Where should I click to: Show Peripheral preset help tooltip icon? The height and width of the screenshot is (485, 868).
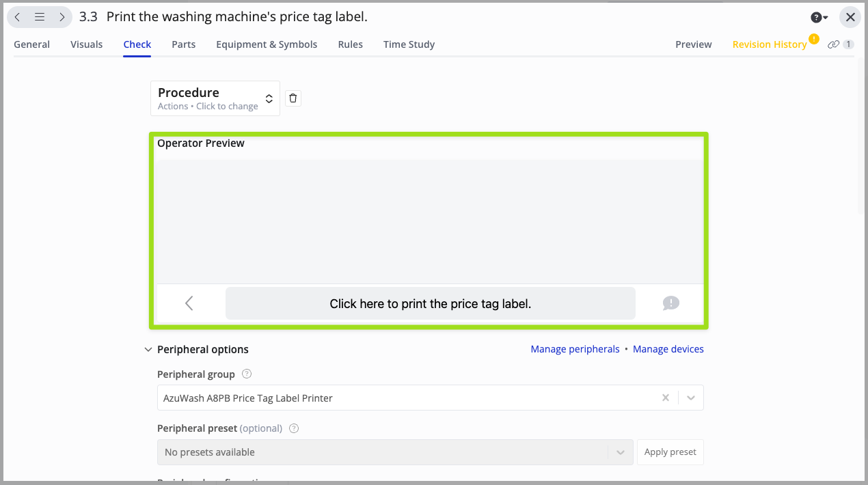click(x=294, y=428)
